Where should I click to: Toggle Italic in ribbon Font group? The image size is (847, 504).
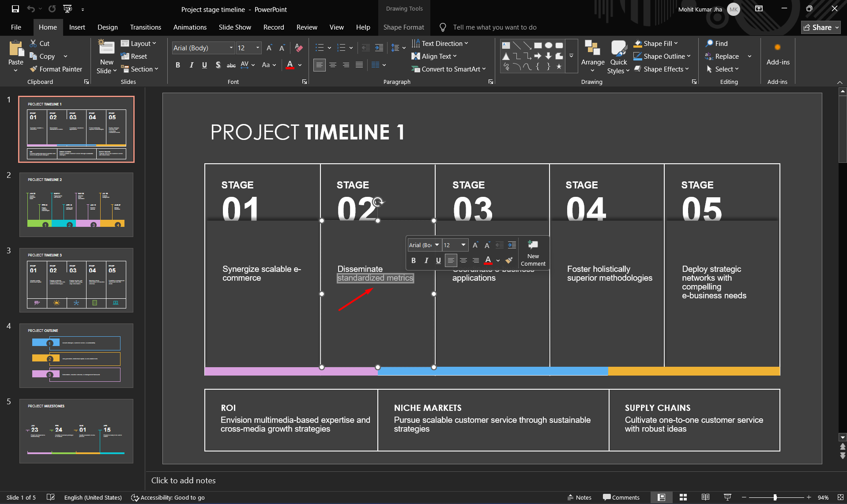191,65
